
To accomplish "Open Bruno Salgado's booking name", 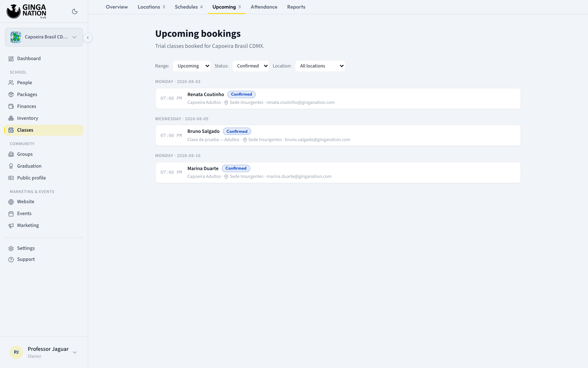I will [x=203, y=131].
